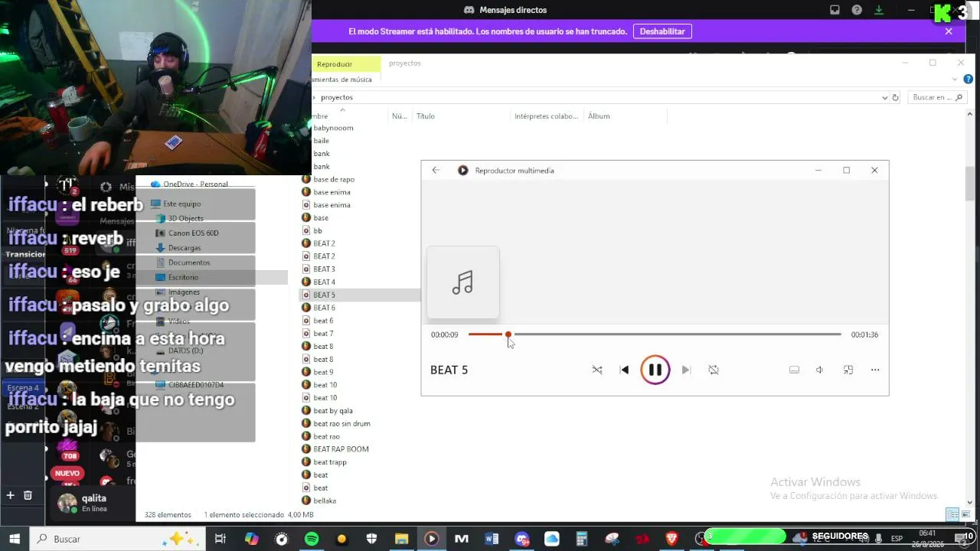980x551 pixels.
Task: Open the Brave browser from the taskbar
Action: tap(671, 539)
